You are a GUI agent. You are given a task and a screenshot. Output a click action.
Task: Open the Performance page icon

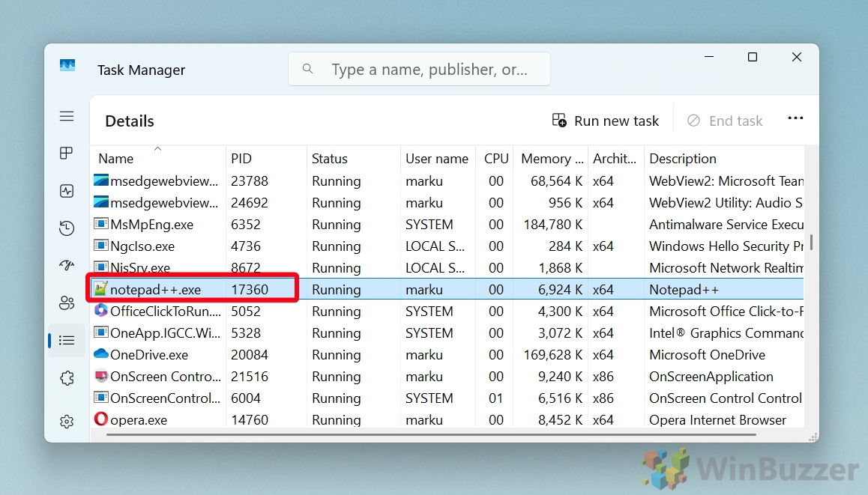coord(67,191)
